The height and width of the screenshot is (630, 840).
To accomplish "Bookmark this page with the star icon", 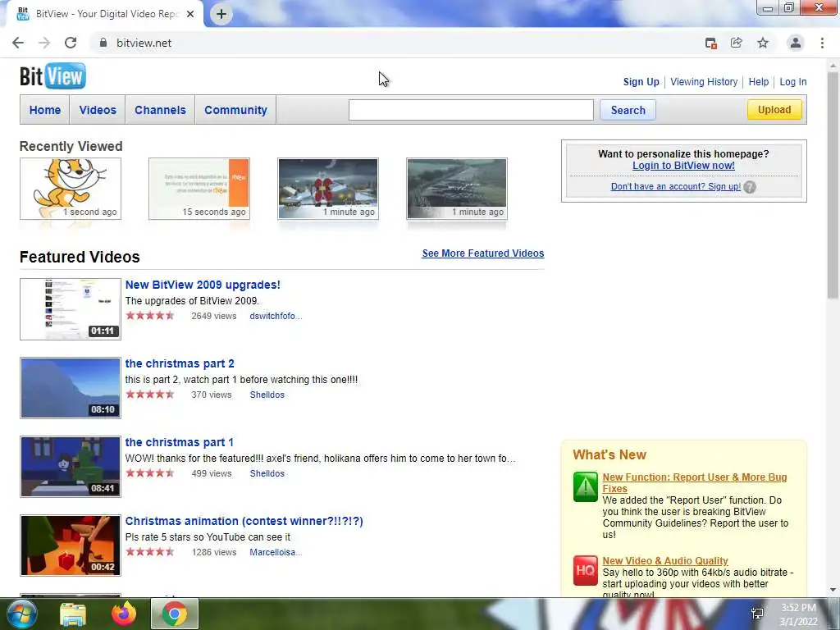I will click(x=763, y=43).
